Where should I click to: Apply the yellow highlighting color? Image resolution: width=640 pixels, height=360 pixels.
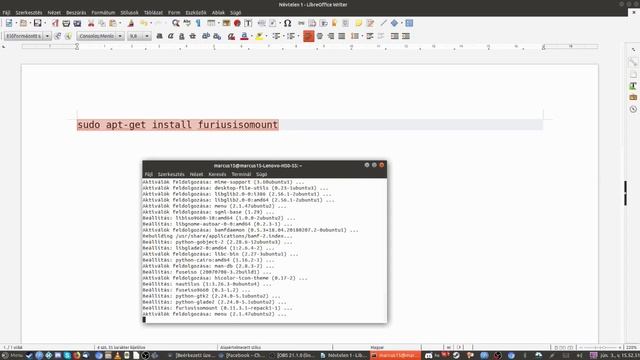coord(259,36)
